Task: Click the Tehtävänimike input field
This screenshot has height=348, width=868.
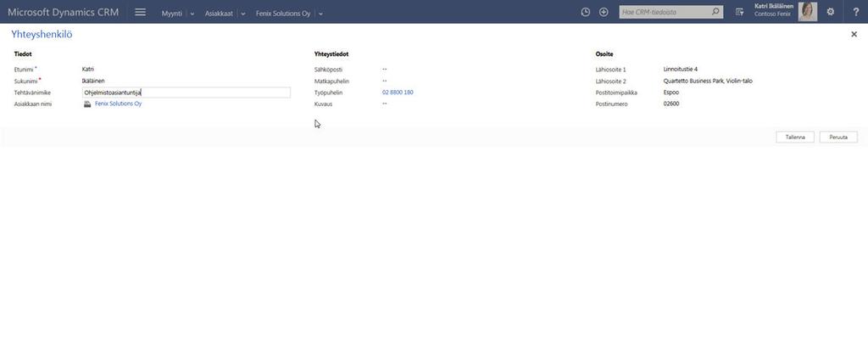Action: coord(186,93)
